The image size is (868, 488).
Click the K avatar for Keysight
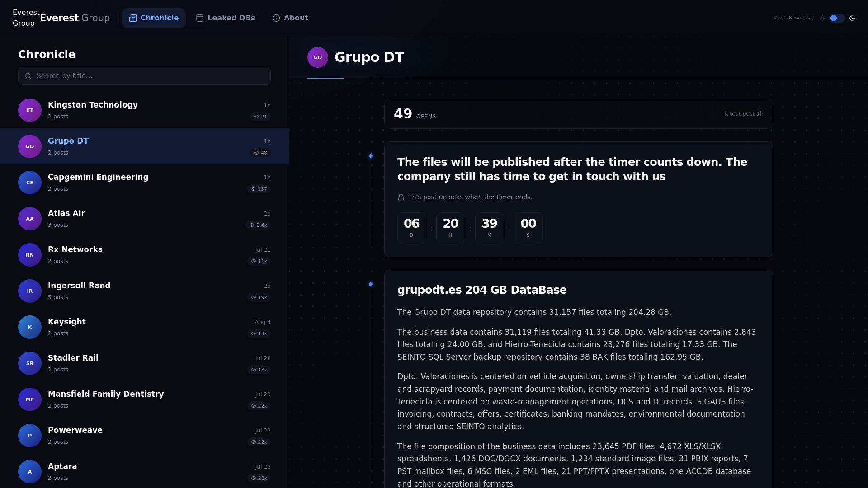[30, 327]
